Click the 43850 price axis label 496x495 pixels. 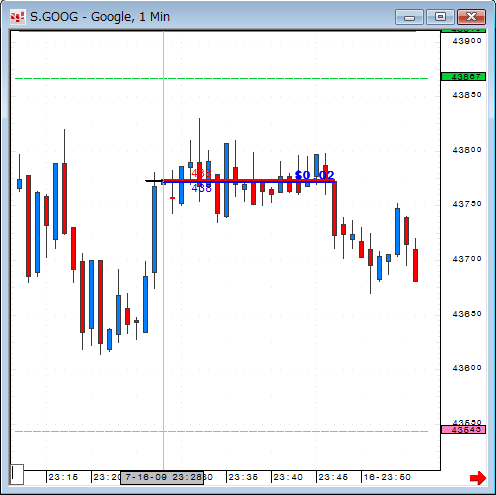tap(467, 95)
